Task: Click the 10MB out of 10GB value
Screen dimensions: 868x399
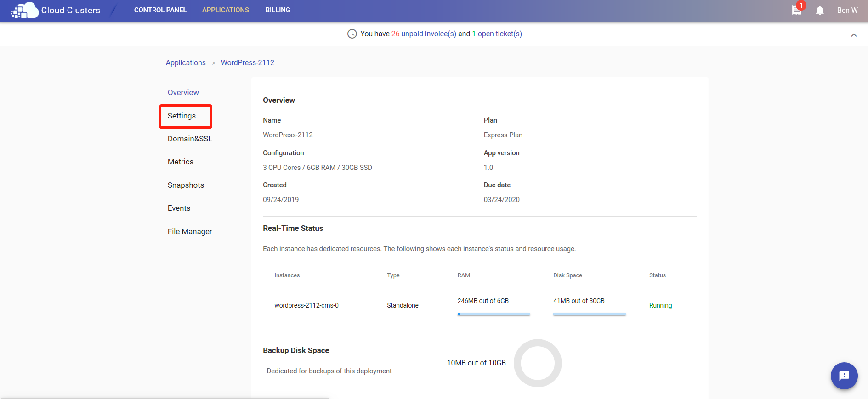Action: (x=477, y=363)
